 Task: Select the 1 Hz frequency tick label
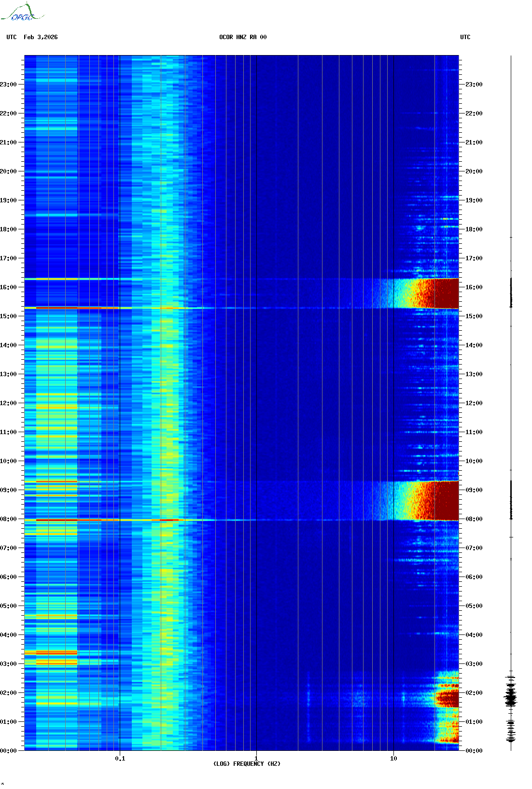(256, 759)
